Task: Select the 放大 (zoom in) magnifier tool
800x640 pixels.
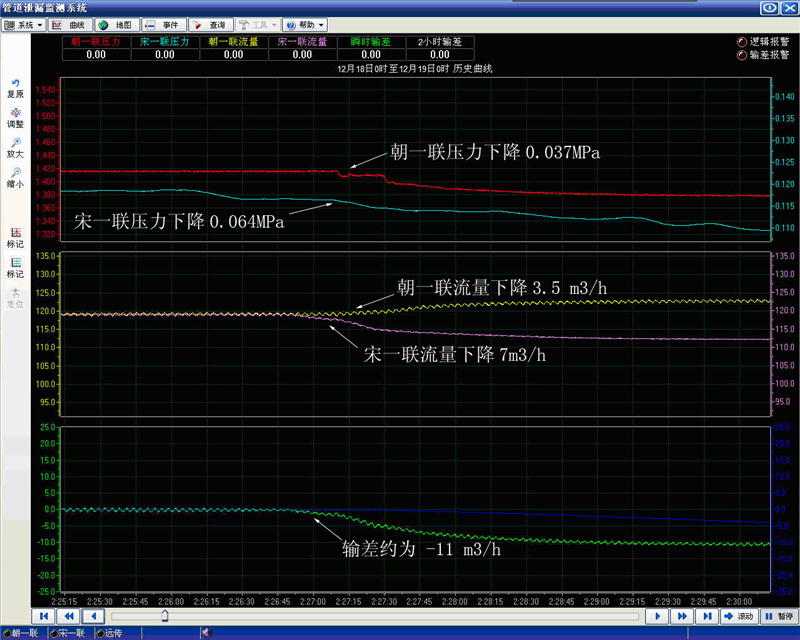Action: [15, 148]
